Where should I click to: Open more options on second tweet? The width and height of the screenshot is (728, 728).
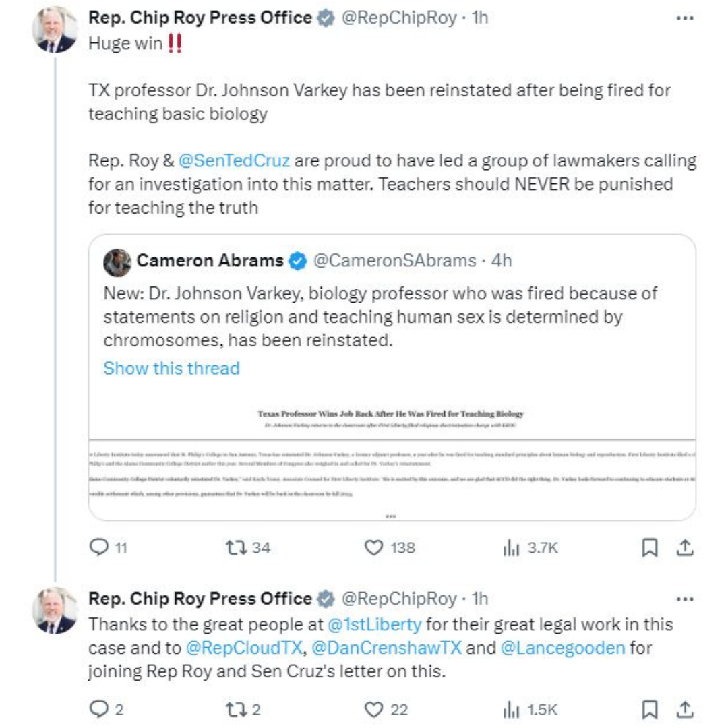click(684, 599)
